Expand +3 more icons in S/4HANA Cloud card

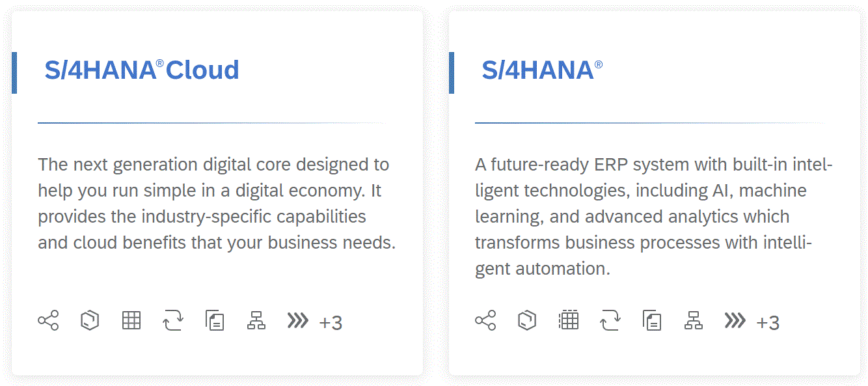331,323
